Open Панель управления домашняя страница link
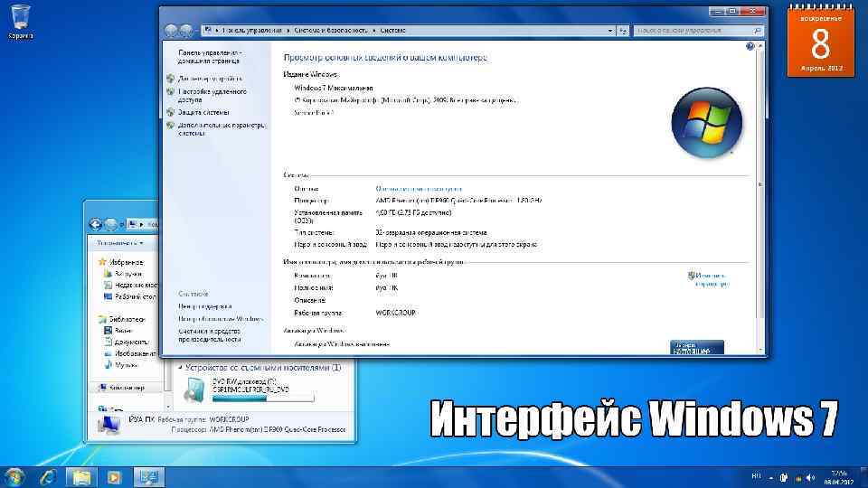The image size is (868, 488). (210, 56)
